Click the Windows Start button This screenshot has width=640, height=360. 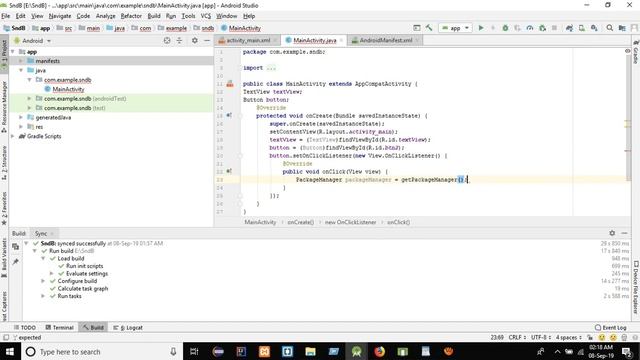(10, 351)
